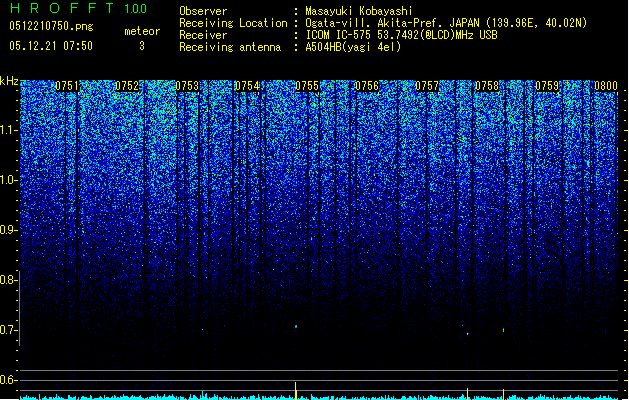Click the kHz axis unit label
Image resolution: width=629 pixels, height=400 pixels.
[x=9, y=81]
